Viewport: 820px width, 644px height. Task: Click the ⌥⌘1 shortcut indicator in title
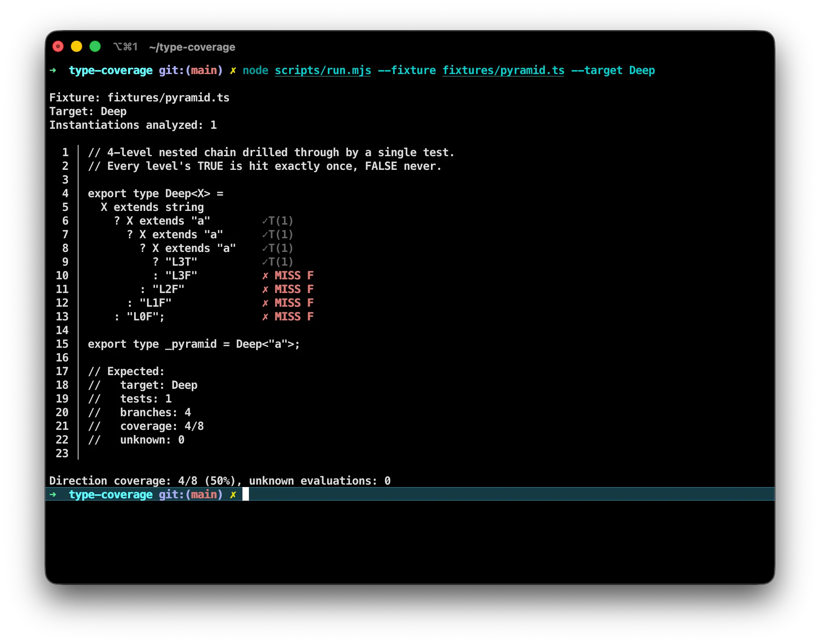tap(125, 47)
